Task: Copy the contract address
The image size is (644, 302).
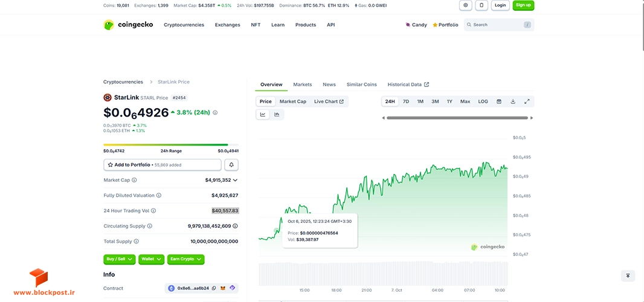Action: [214, 289]
